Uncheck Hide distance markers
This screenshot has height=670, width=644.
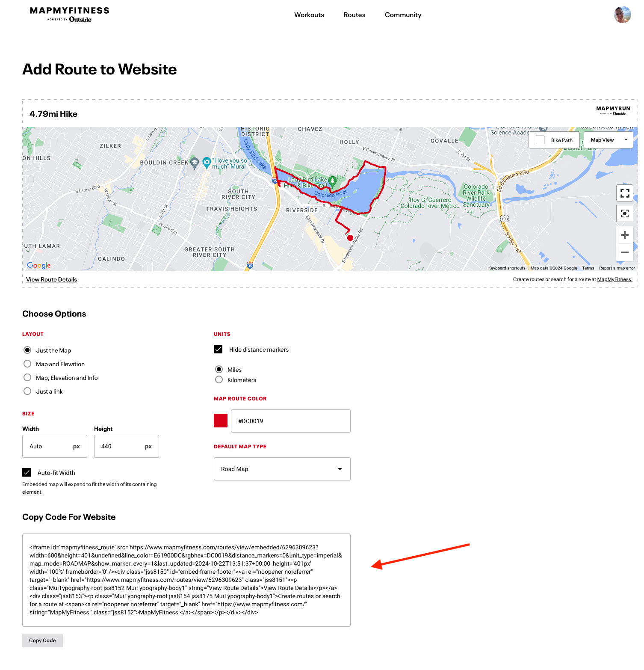[x=218, y=350]
